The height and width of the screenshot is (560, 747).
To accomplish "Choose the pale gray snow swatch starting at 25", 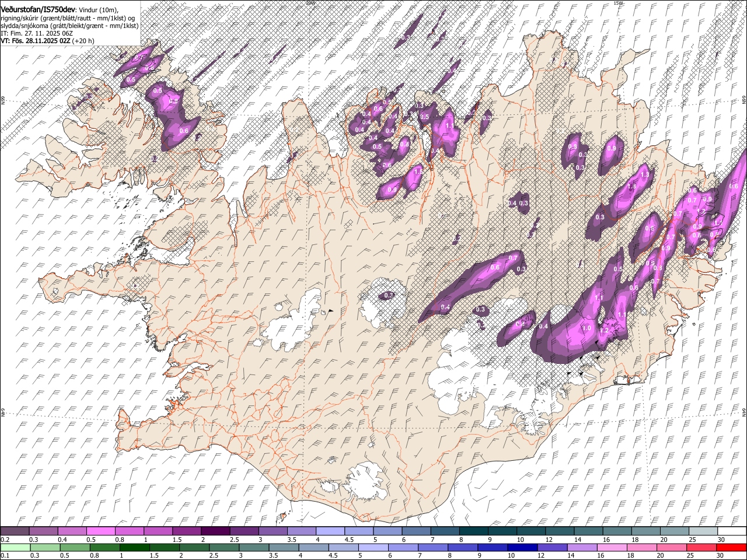I will [x=703, y=531].
